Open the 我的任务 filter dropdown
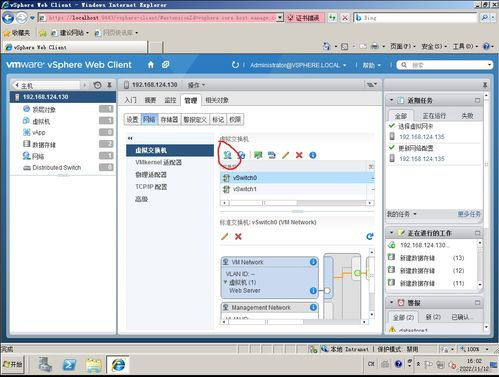 point(401,214)
